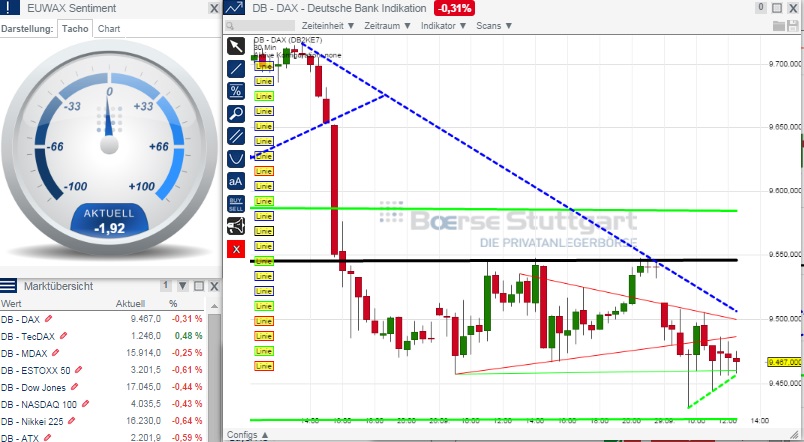Click the 0 counter badge in chart title bar

[x=761, y=7]
